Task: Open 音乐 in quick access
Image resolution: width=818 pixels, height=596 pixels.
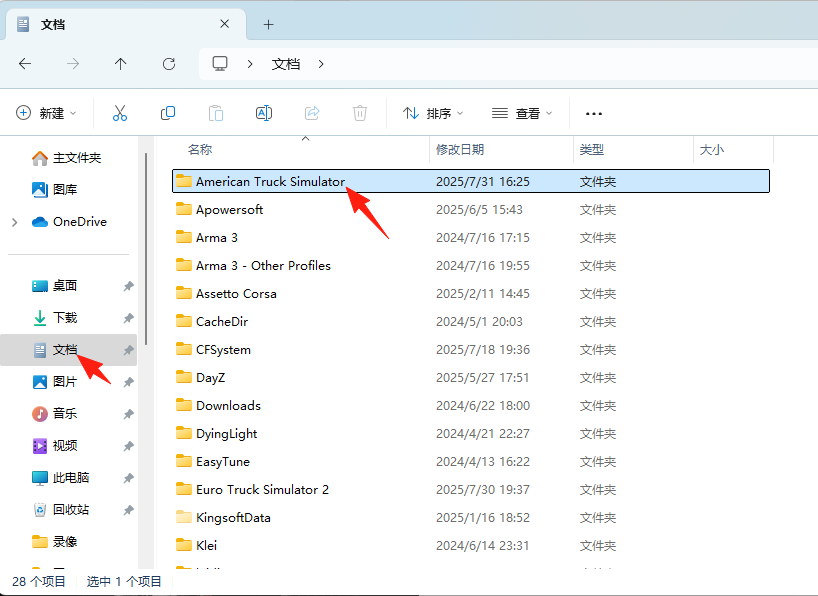Action: coord(54,414)
